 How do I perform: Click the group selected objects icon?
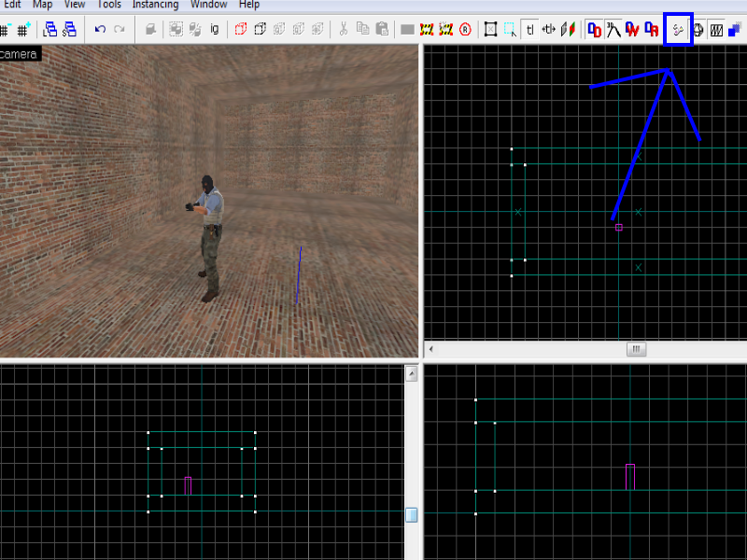[x=176, y=30]
